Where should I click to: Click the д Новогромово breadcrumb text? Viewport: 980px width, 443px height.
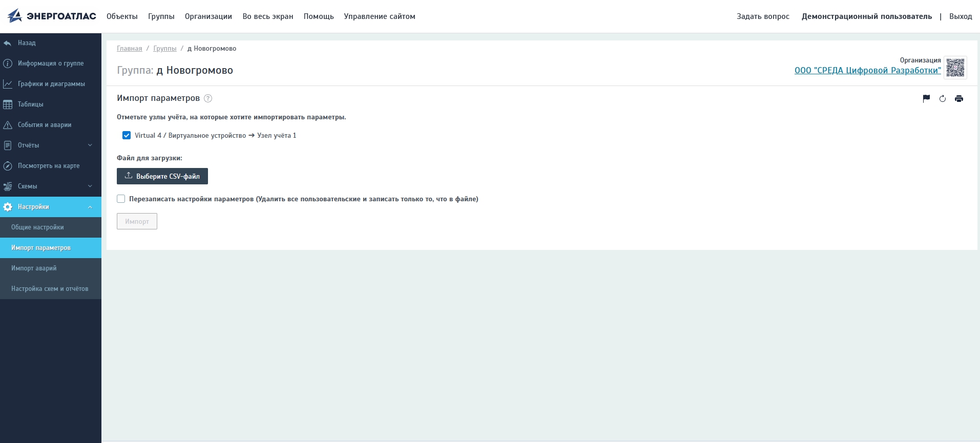click(212, 49)
